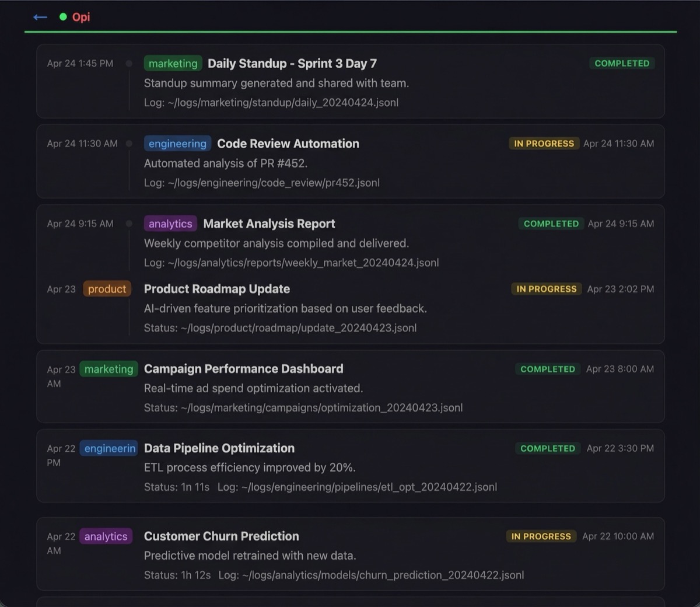The image size is (700, 607).
Task: Open Daily Standup - Sprint 3 Day 7
Action: [x=292, y=63]
